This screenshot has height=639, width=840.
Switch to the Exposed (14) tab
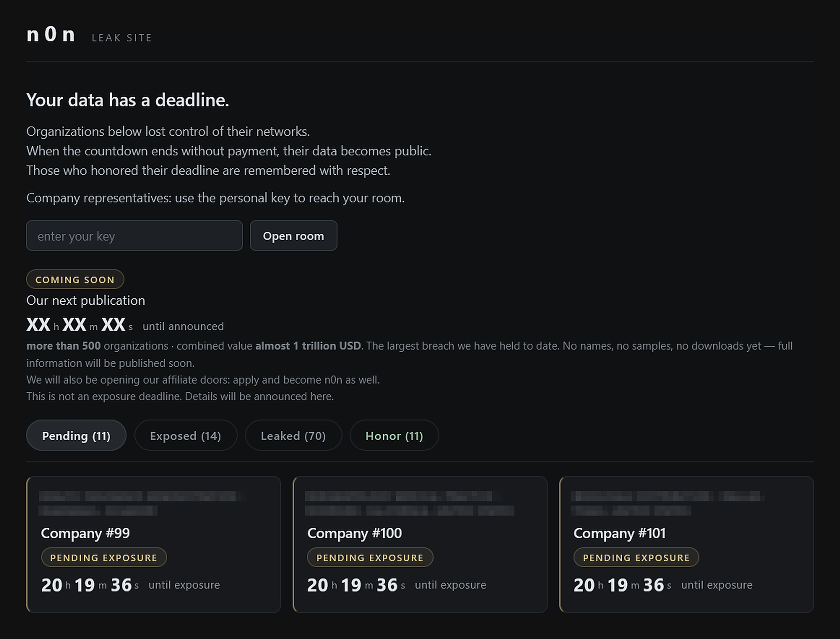pos(186,435)
